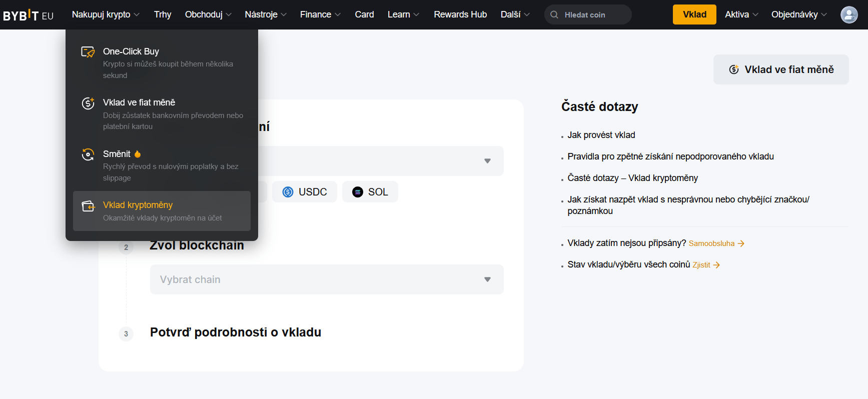Open the user profile avatar icon
Screen dimensions: 868x399
coord(848,15)
